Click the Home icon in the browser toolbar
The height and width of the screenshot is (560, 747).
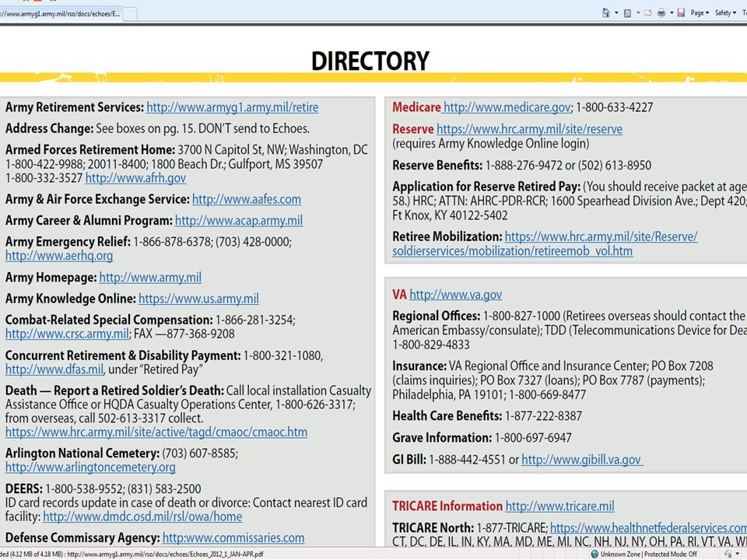tap(605, 13)
